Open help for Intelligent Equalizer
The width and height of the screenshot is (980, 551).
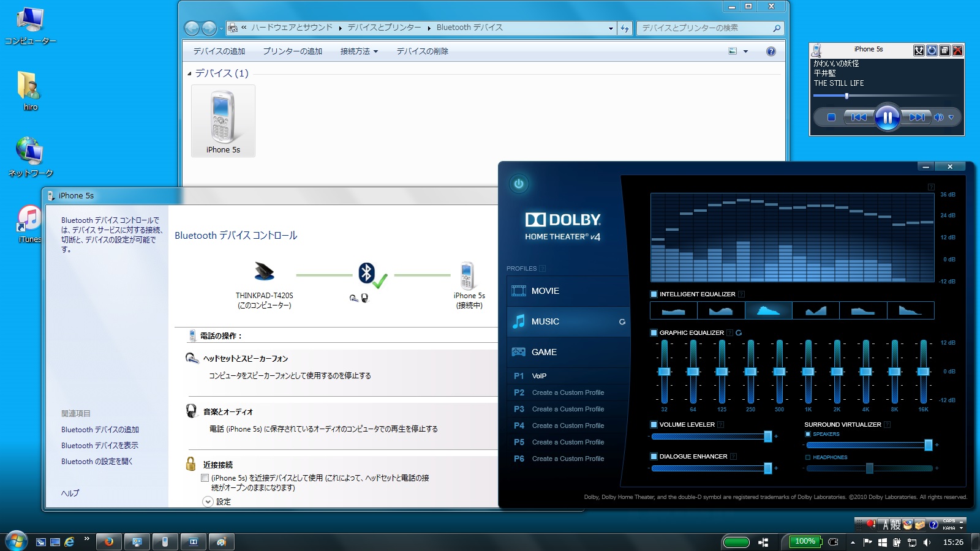(741, 294)
